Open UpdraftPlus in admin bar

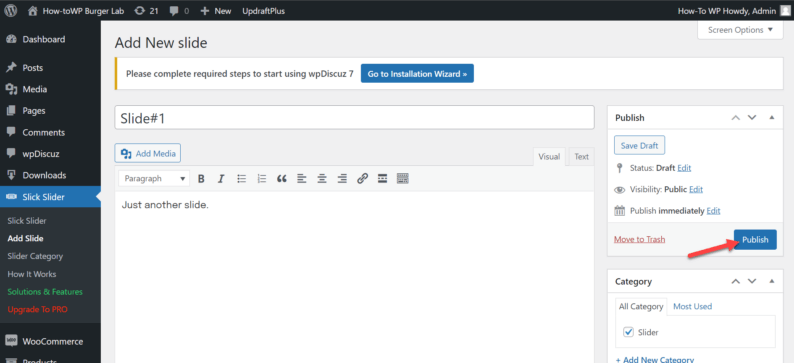tap(263, 11)
